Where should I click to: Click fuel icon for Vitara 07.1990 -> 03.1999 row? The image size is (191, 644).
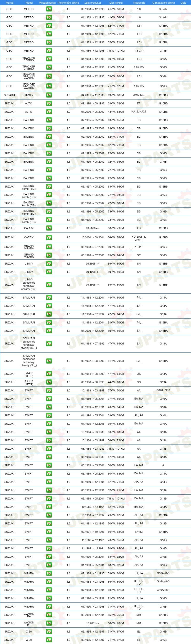(x=49, y=598)
